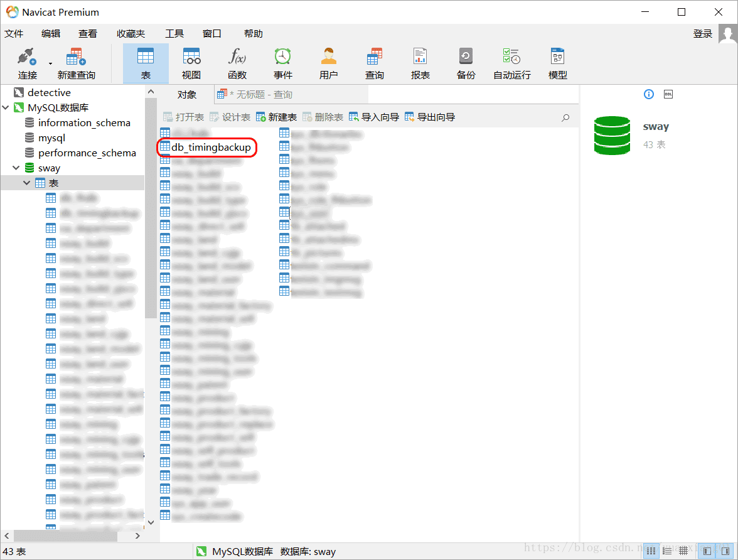Click the green sway database icon
The width and height of the screenshot is (738, 560).
[612, 135]
